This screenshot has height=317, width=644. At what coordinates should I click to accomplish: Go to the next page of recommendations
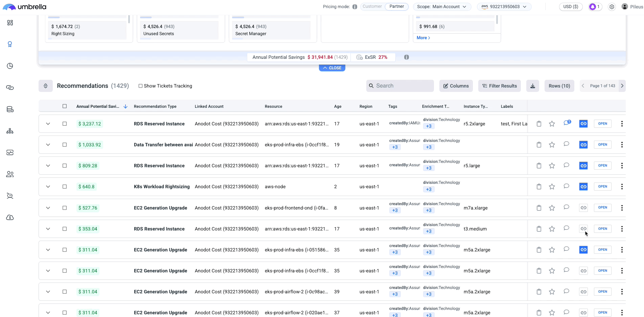[622, 86]
